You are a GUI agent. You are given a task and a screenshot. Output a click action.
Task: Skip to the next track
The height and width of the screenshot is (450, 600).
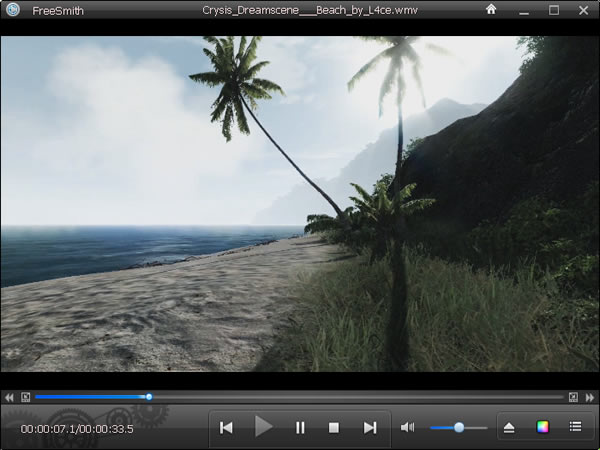coord(370,427)
